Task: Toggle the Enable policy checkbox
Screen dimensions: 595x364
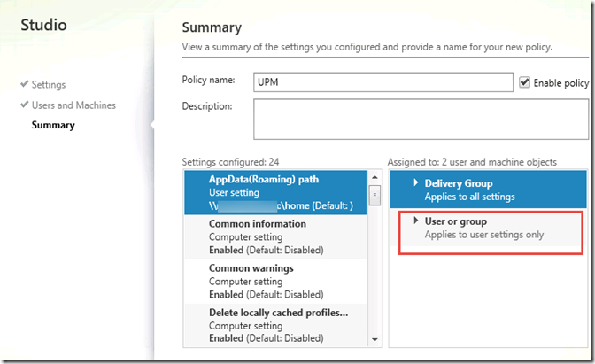Action: [x=525, y=82]
